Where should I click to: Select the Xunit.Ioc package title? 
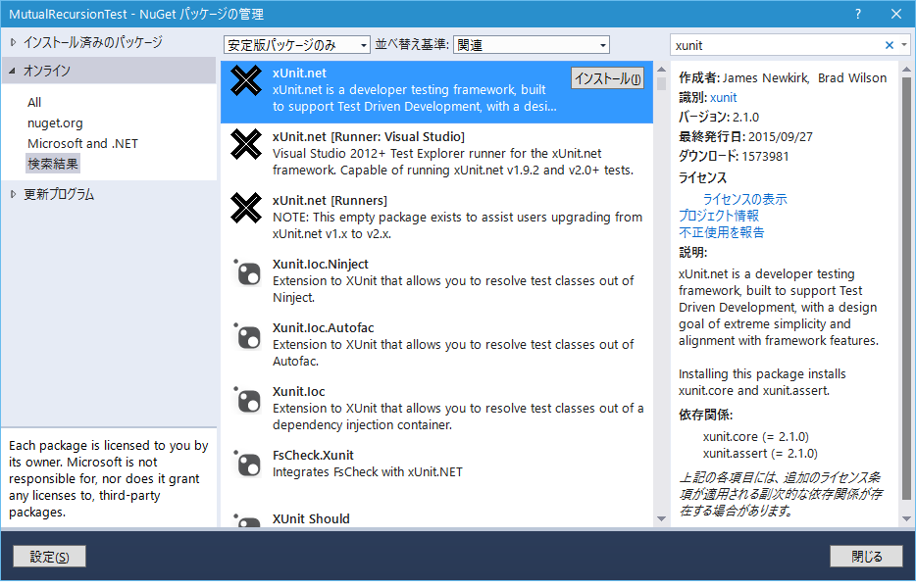tap(298, 391)
